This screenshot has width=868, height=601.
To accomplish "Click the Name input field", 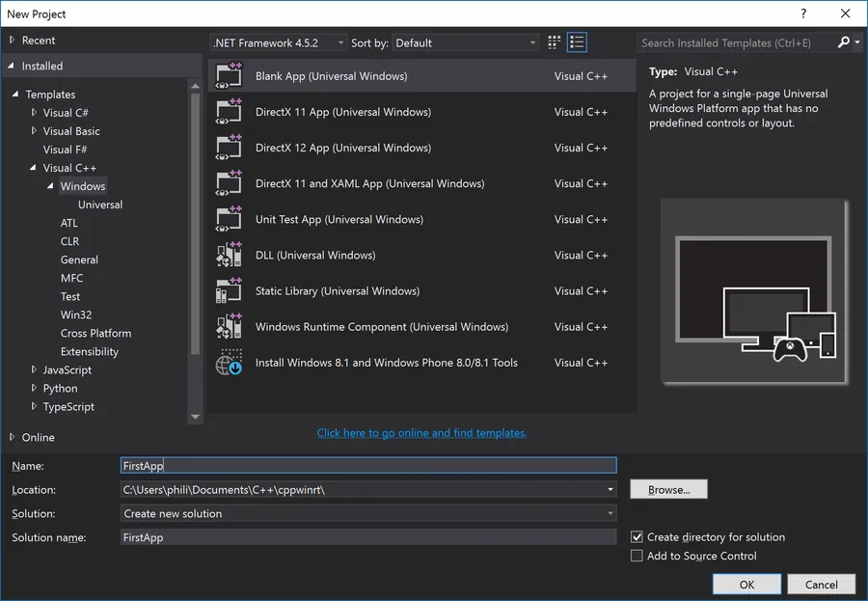I will tap(368, 465).
